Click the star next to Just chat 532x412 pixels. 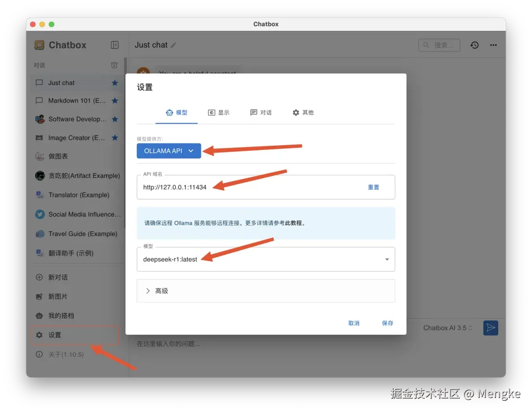[115, 83]
